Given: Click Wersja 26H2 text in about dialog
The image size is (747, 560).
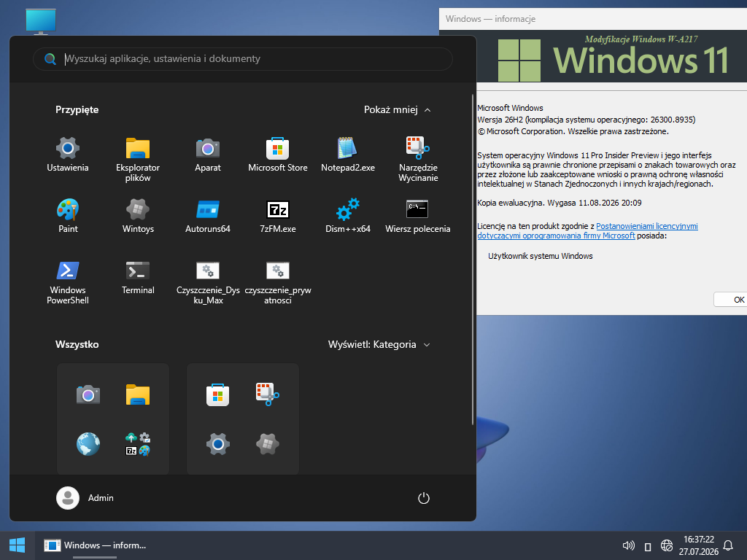Looking at the screenshot, I should pyautogui.click(x=586, y=120).
